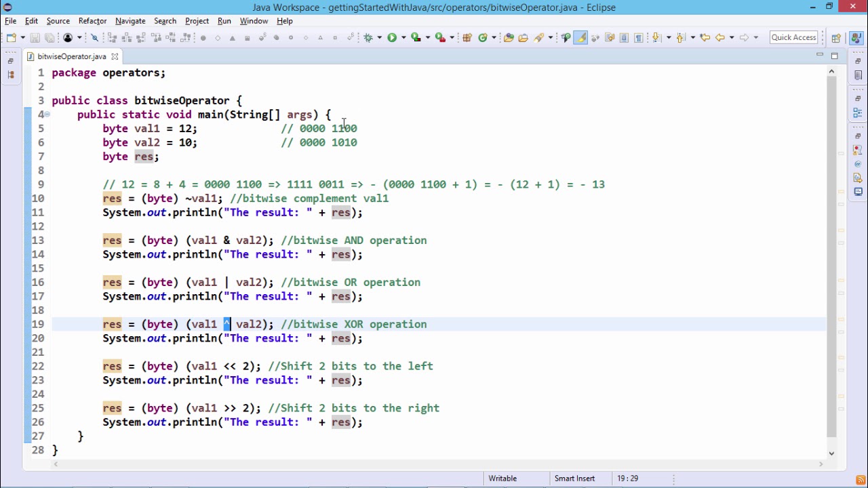Image resolution: width=868 pixels, height=488 pixels.
Task: Click the Save icon in toolbar
Action: point(35,37)
